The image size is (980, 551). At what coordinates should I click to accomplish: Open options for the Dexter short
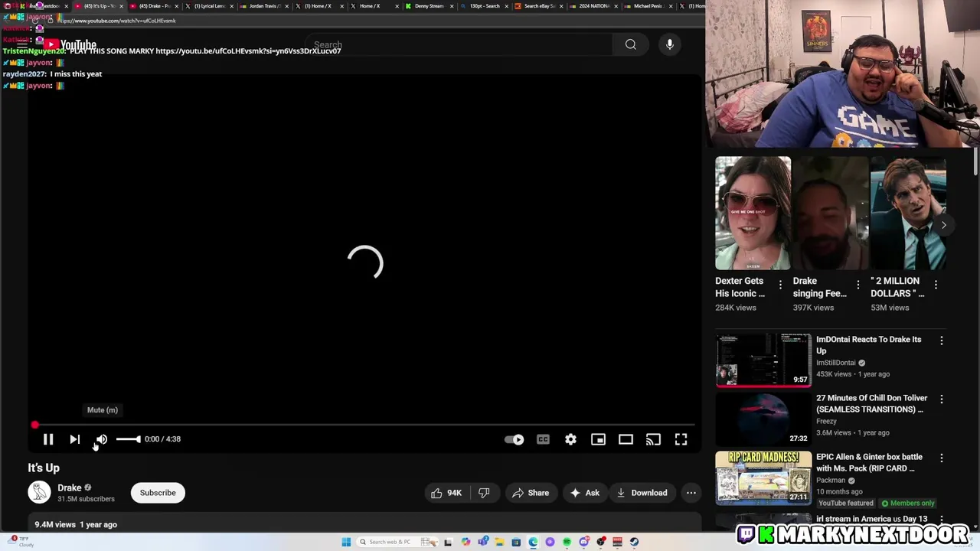[x=780, y=285]
